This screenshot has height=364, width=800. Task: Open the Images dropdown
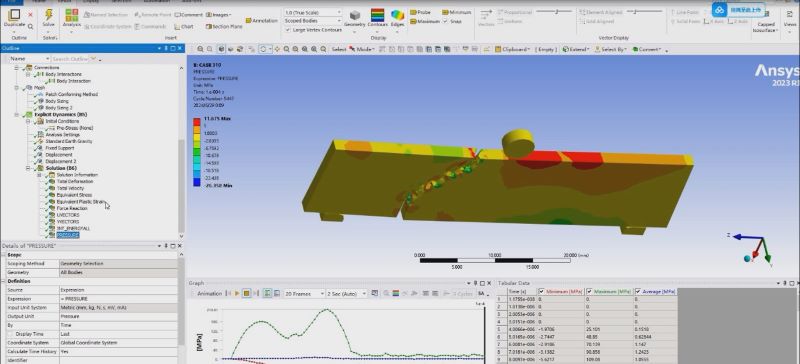pos(219,15)
